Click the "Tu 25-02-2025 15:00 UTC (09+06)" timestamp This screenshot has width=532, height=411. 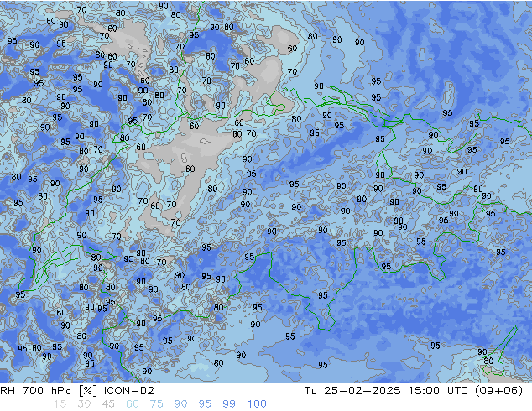(413, 391)
